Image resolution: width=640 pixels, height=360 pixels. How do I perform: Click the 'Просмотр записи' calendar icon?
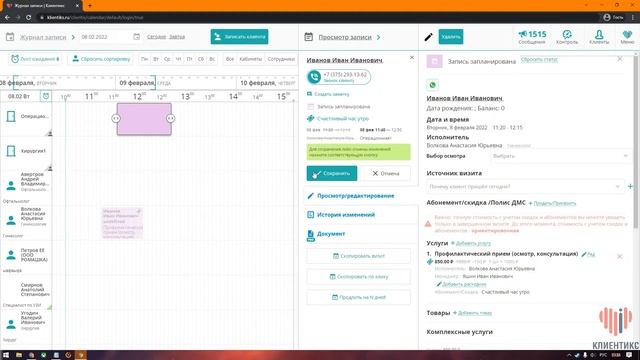tap(309, 37)
